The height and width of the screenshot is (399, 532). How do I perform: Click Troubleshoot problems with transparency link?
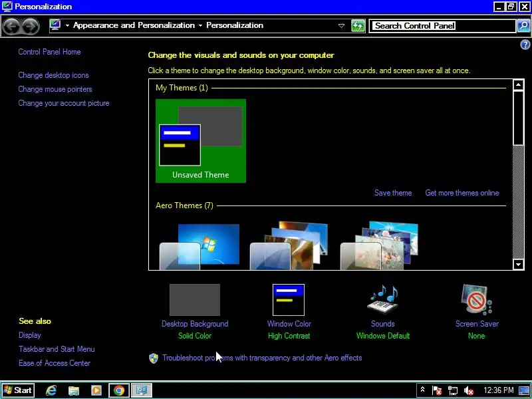tap(262, 358)
